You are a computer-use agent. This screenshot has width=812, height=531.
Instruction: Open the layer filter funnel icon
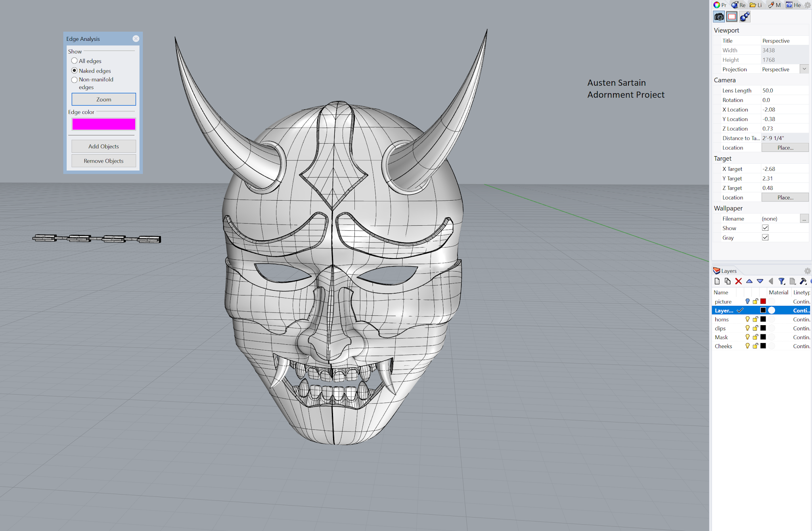[781, 281]
